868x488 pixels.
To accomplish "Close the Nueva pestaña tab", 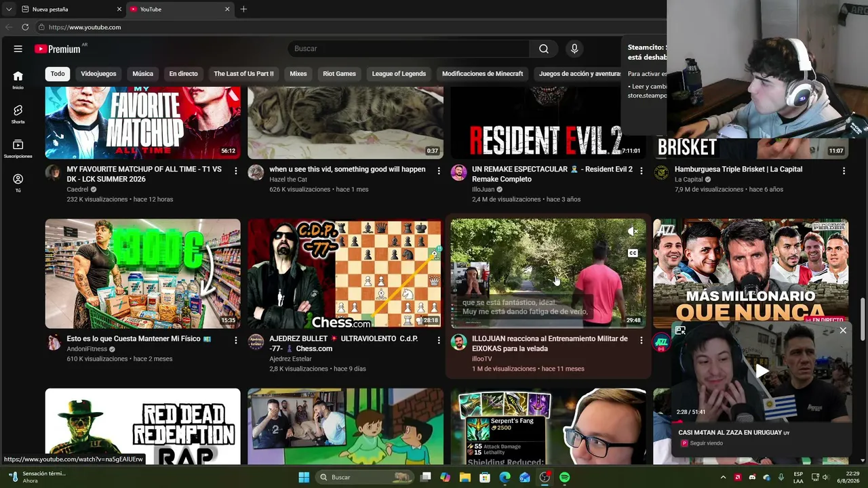I will (119, 9).
